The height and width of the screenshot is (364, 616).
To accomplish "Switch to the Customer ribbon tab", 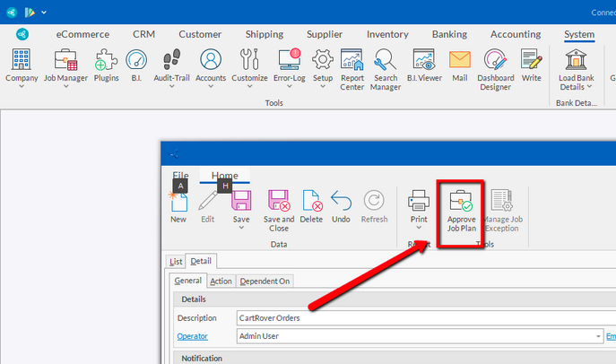I will pyautogui.click(x=200, y=35).
